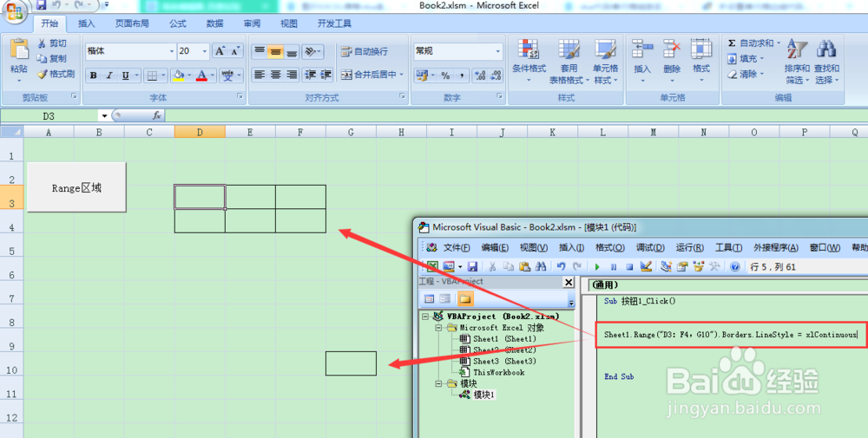868x438 pixels.
Task: Open the AutoSum (自动求和) dropdown arrow
Action: click(x=779, y=43)
